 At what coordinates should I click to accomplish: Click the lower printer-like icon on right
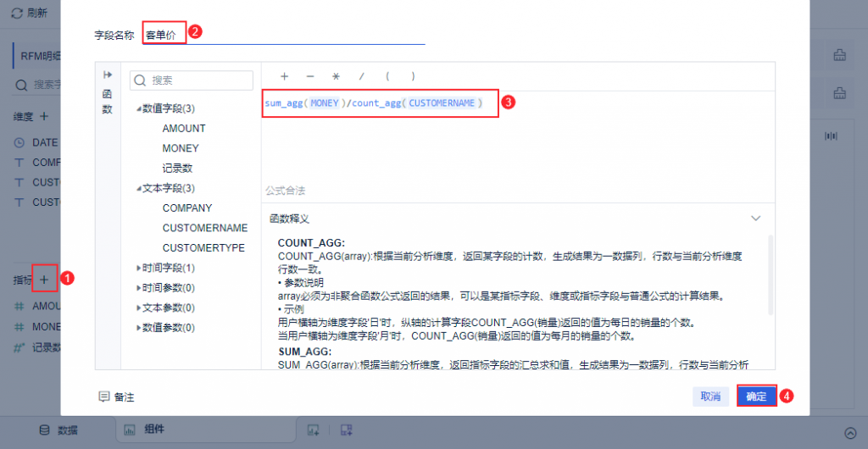coord(840,91)
